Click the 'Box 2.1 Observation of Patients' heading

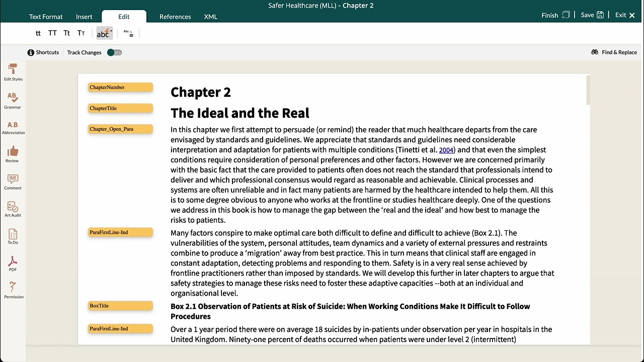tap(350, 311)
